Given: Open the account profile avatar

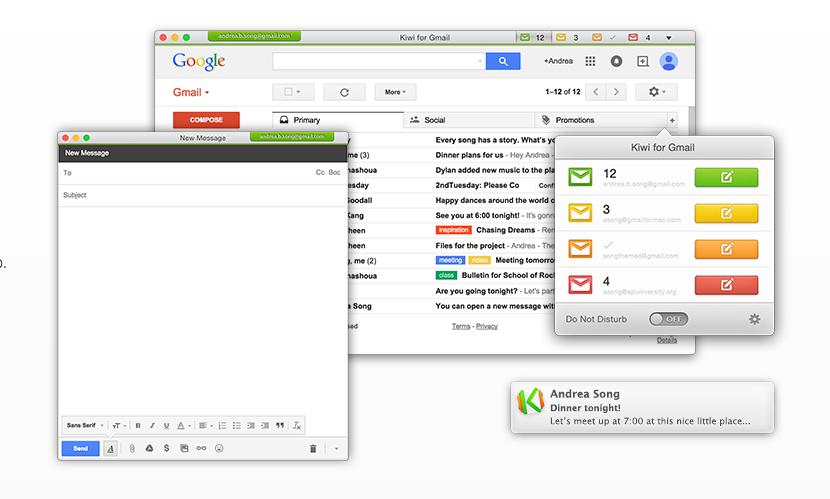Looking at the screenshot, I should tap(669, 61).
